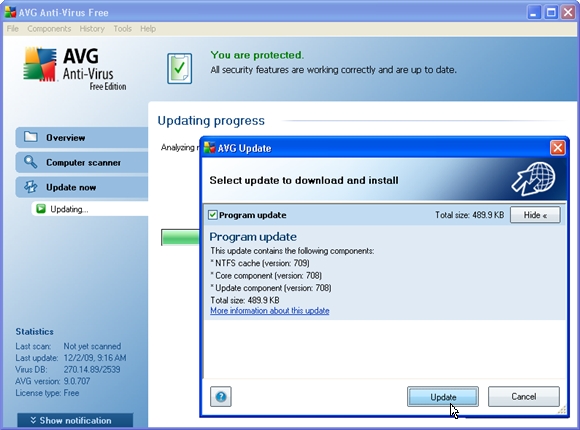This screenshot has height=430, width=580.
Task: Go to the Overview section
Action: tap(82, 137)
